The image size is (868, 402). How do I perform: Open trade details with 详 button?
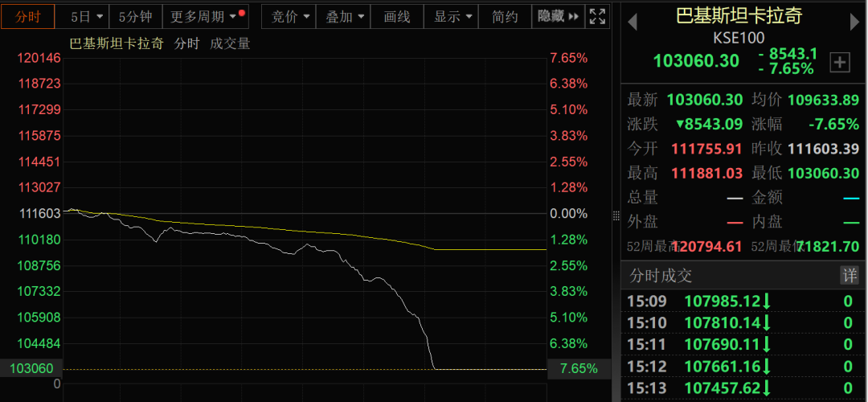850,275
